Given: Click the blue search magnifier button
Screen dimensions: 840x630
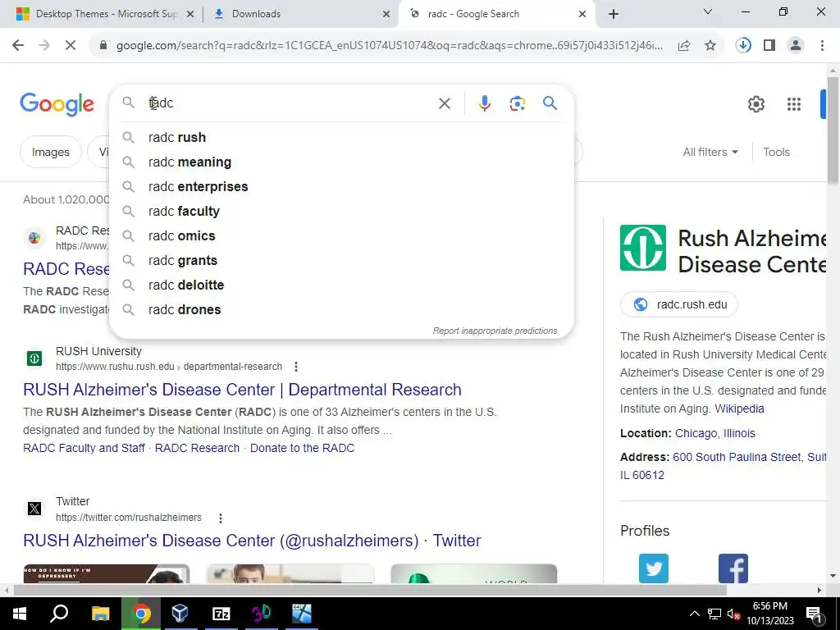Looking at the screenshot, I should coord(550,103).
